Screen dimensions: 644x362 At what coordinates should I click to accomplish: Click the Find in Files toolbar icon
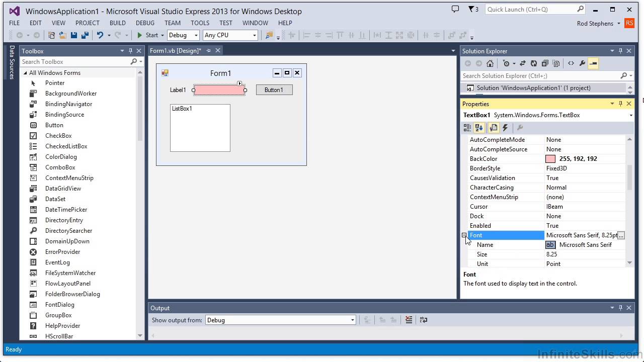(x=269, y=35)
